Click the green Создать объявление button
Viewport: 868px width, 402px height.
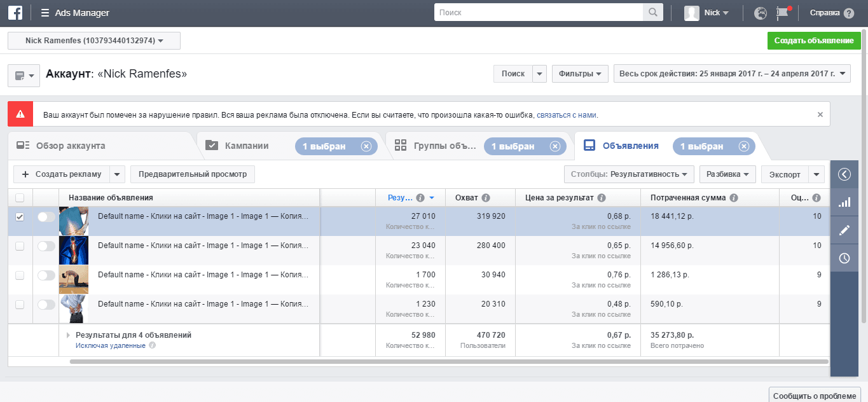pyautogui.click(x=813, y=41)
